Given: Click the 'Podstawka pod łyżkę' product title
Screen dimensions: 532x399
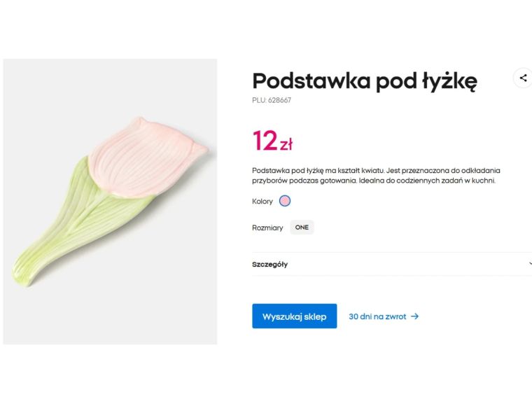Looking at the screenshot, I should coord(365,80).
